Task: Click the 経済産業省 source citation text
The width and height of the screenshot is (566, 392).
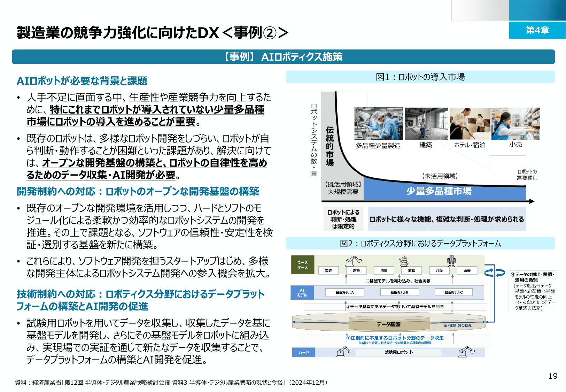Action: [171, 382]
